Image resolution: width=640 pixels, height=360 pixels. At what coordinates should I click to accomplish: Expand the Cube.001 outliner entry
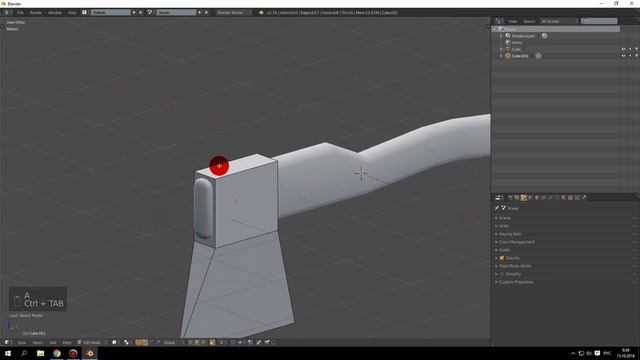click(x=501, y=56)
